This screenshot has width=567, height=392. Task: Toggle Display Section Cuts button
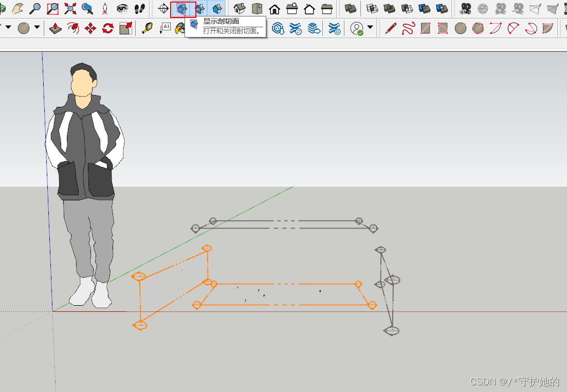(199, 9)
